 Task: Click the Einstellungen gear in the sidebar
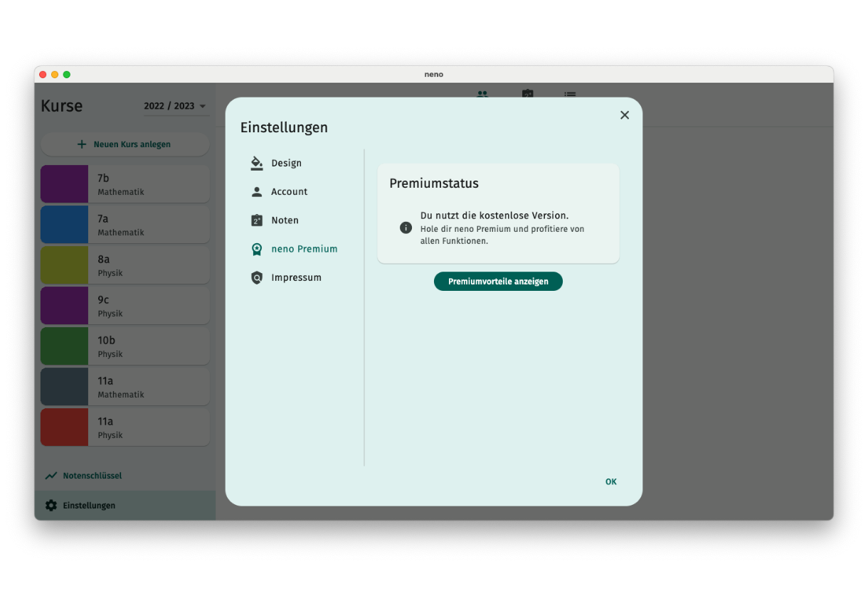(x=51, y=506)
